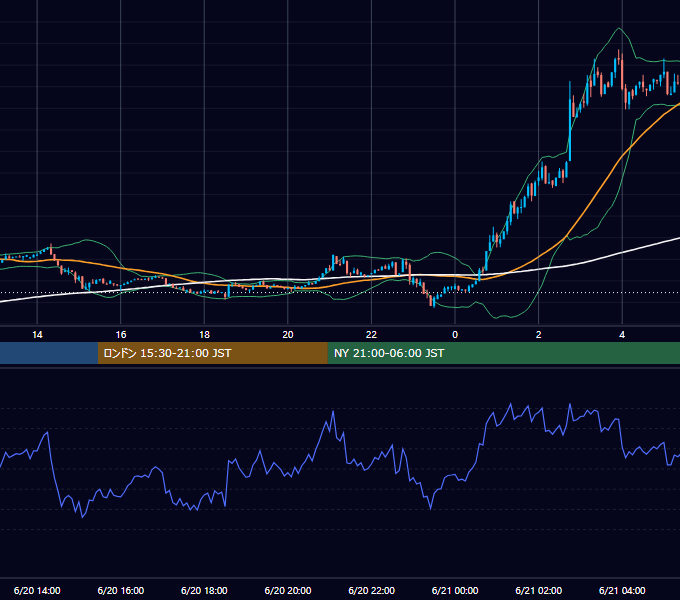Click the 6/20 18:00 date label
Screen dimensions: 680x600
pyautogui.click(x=204, y=590)
